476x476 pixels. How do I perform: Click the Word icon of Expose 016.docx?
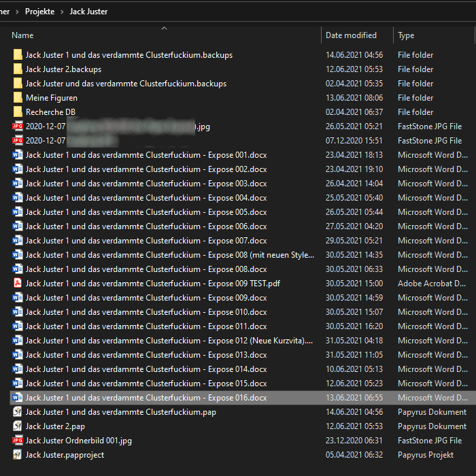(x=17, y=398)
